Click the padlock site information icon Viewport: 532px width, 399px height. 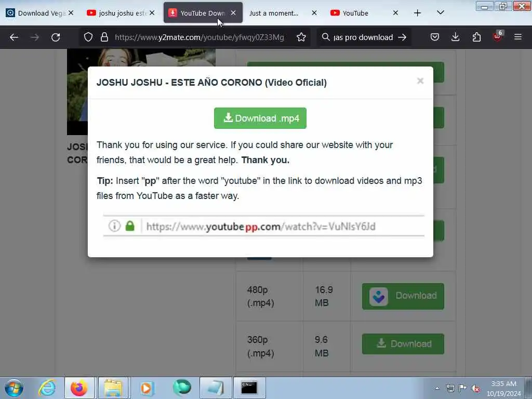(104, 37)
